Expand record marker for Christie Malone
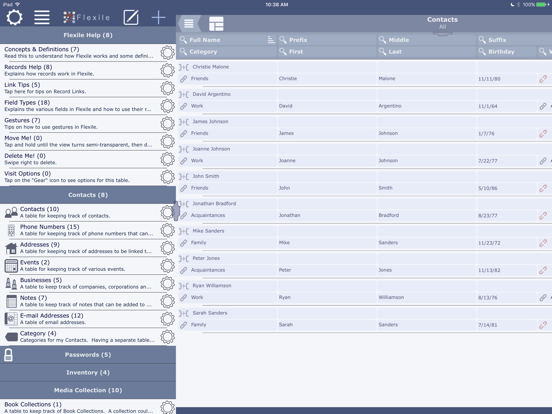Viewport: 552px width, 414px height. pyautogui.click(x=183, y=67)
